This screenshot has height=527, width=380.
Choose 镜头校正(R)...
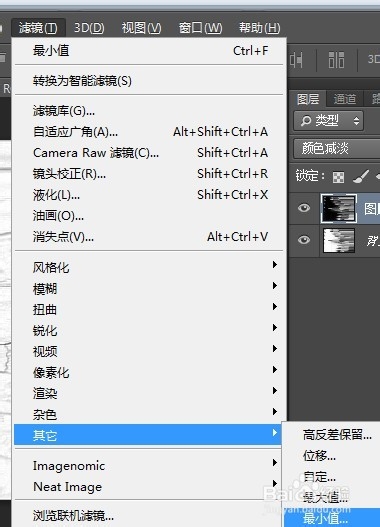tap(150, 174)
